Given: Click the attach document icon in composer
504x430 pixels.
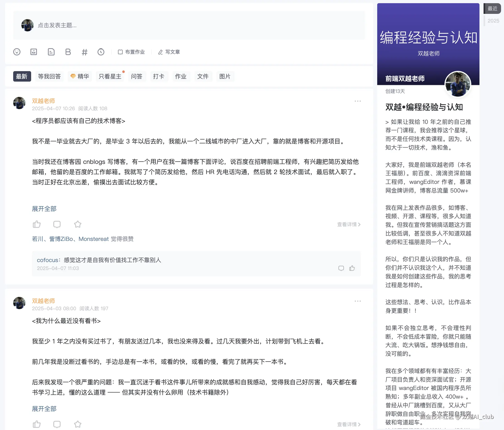Looking at the screenshot, I should (x=51, y=52).
